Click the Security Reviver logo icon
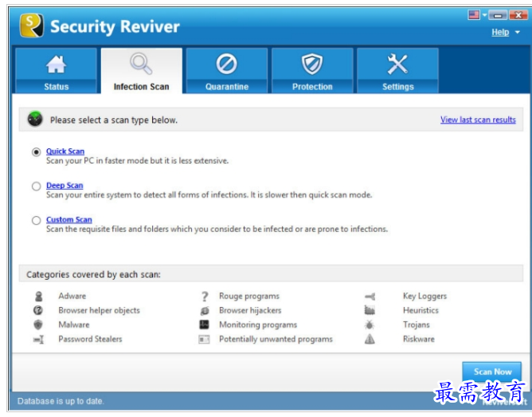 click(31, 26)
